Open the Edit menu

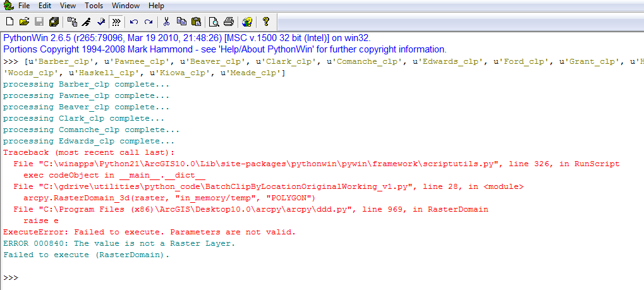(45, 6)
